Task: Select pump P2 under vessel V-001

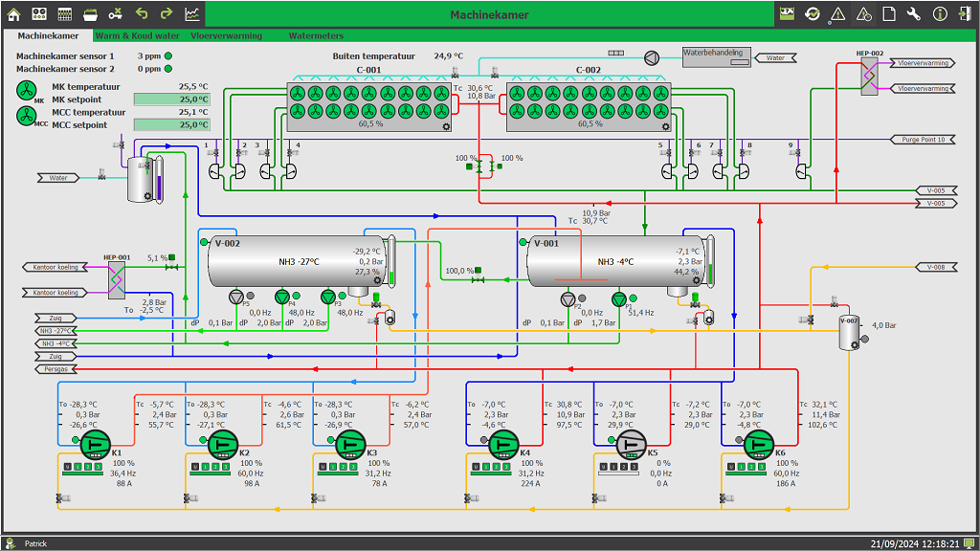Action: 568,299
